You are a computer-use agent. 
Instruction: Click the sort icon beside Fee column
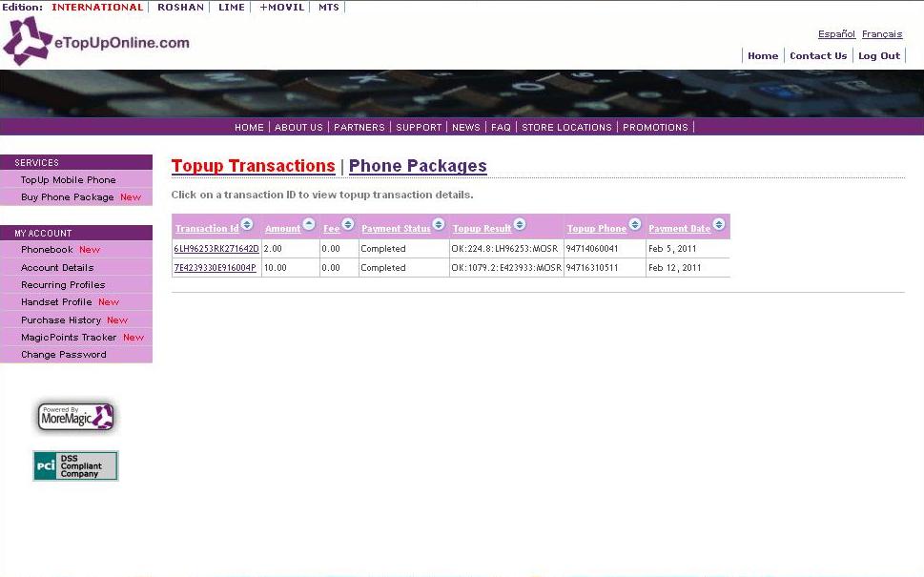click(348, 224)
